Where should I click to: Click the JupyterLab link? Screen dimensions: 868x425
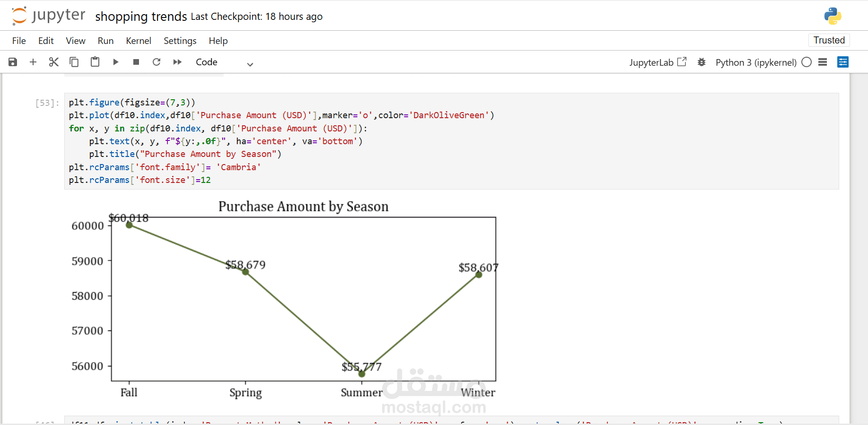click(x=657, y=62)
